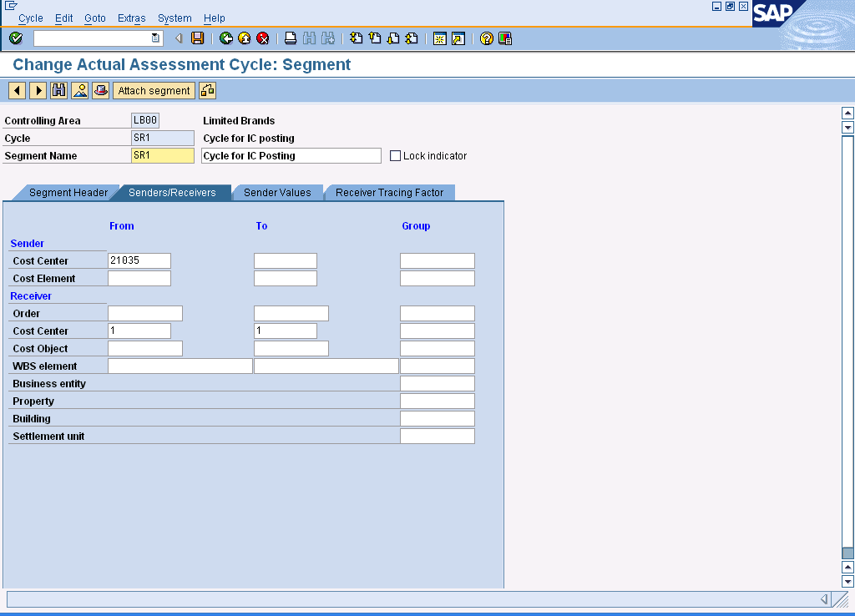Toggle the Lock indicator checkbox

point(395,156)
